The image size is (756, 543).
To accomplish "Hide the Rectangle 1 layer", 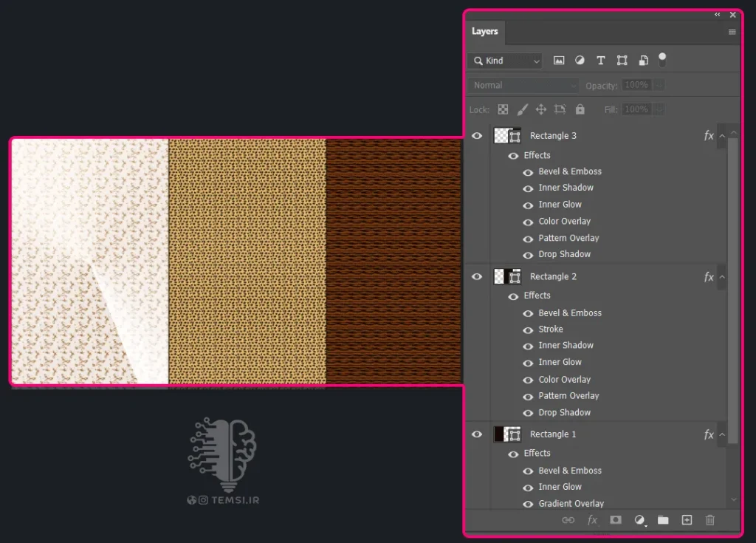I will pos(477,434).
